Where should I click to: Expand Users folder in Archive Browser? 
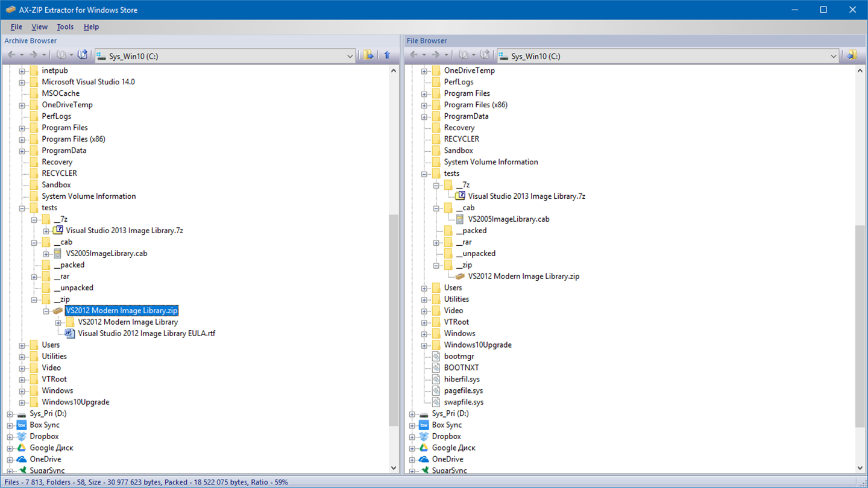point(22,345)
